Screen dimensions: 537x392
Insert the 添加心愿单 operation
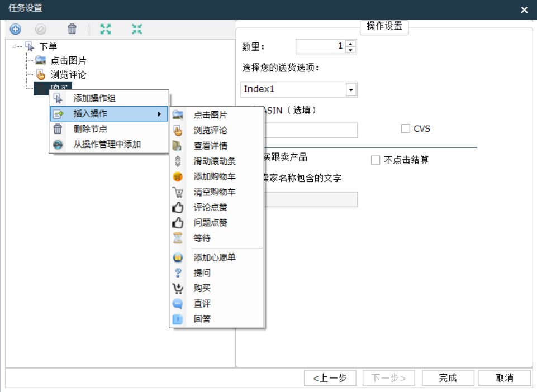coord(217,257)
